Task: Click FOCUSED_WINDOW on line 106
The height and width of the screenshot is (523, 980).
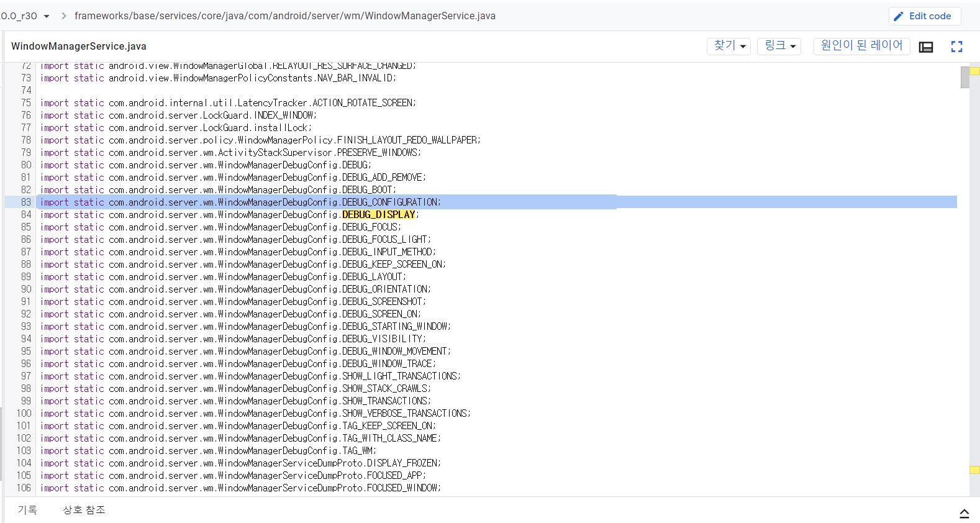Action: point(402,488)
